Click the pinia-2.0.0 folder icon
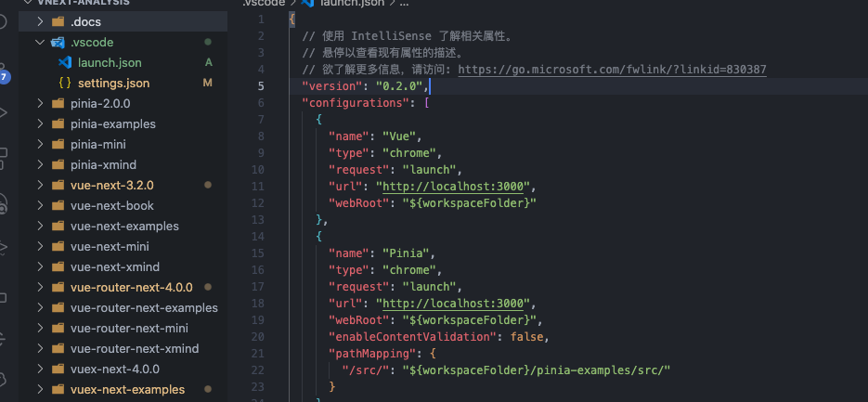Image resolution: width=868 pixels, height=402 pixels. pyautogui.click(x=58, y=104)
